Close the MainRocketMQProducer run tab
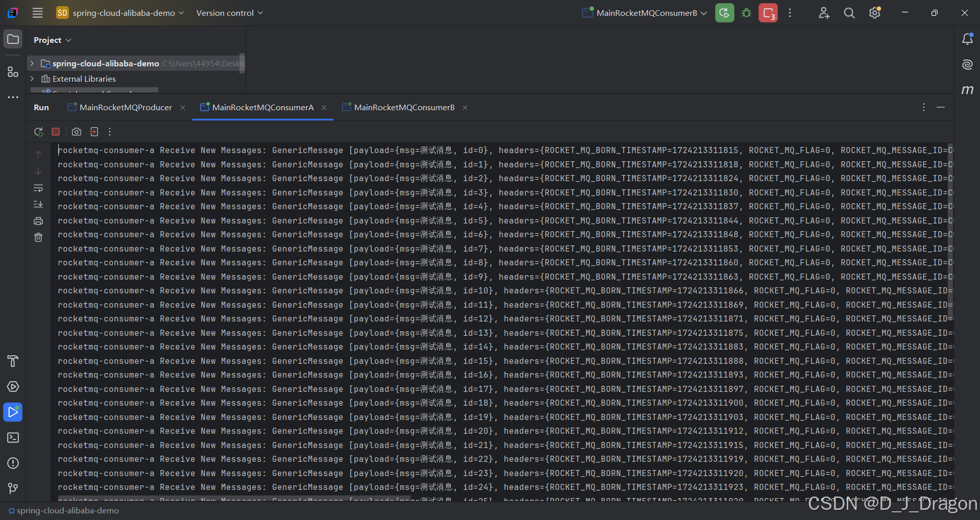This screenshot has width=980, height=520. pyautogui.click(x=183, y=108)
